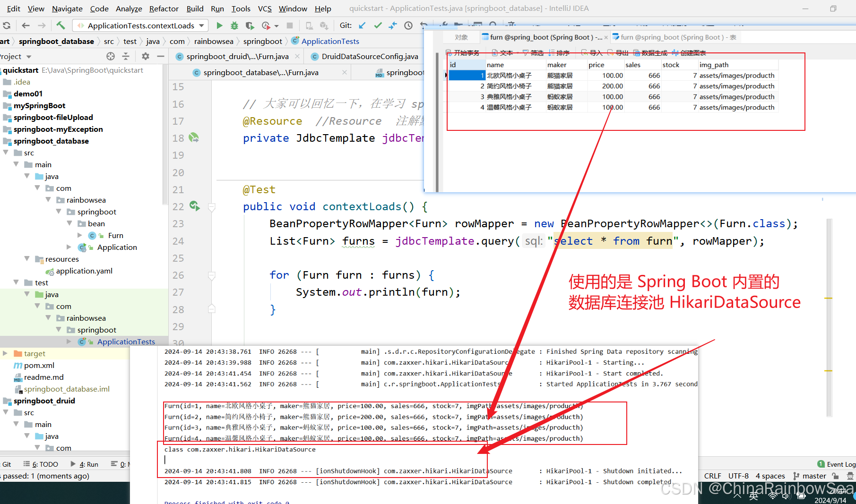Open profiler run options dropdown arrow
Viewport: 856px width, 504px height.
(277, 26)
